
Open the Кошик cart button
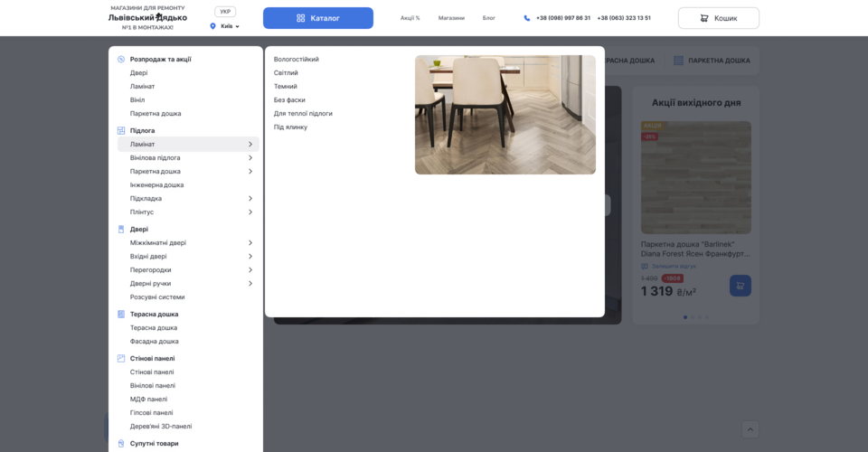point(719,18)
